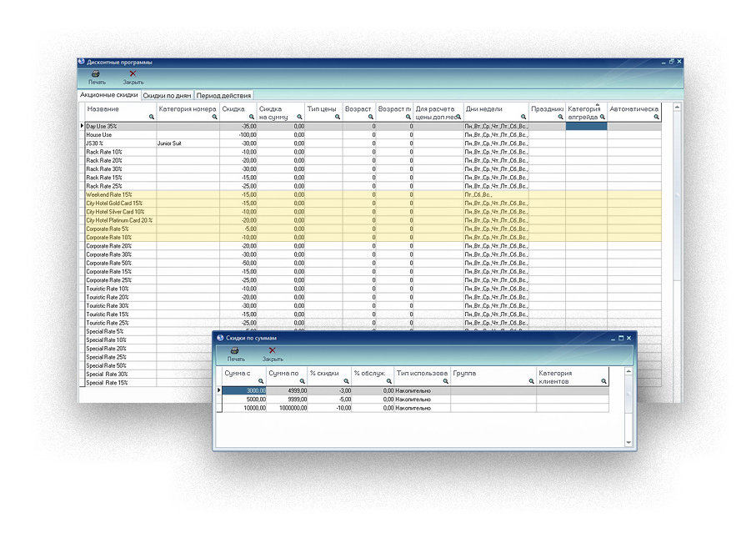Screen dimensions: 756x543
Task: Switch to the Скидки по дням tab
Action: tap(167, 96)
